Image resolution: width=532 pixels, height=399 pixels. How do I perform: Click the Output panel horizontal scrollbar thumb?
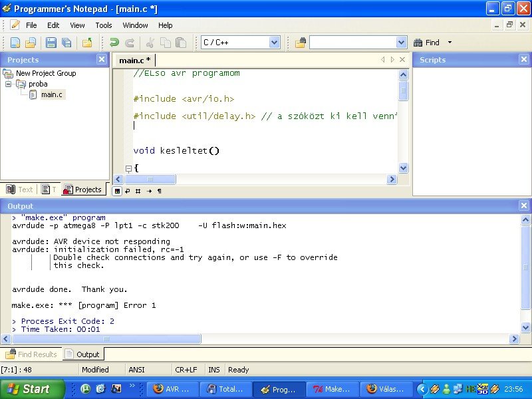point(106,338)
